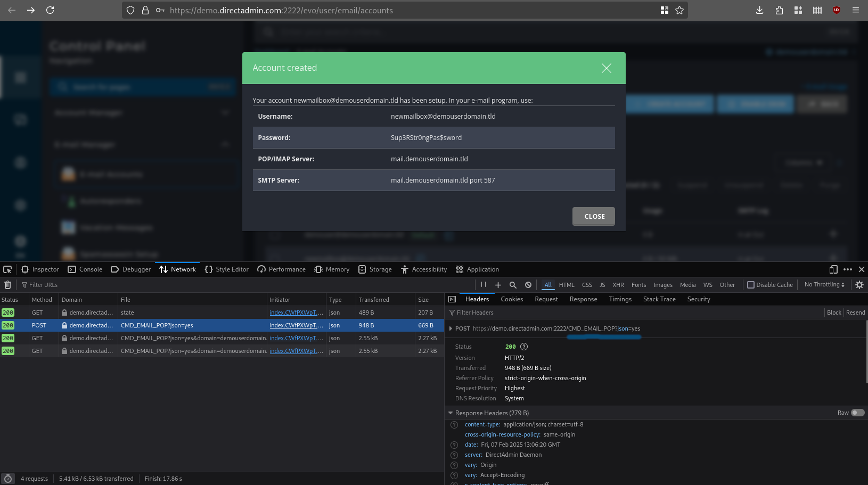Click the request blocking icon
868x485 pixels.
(528, 285)
